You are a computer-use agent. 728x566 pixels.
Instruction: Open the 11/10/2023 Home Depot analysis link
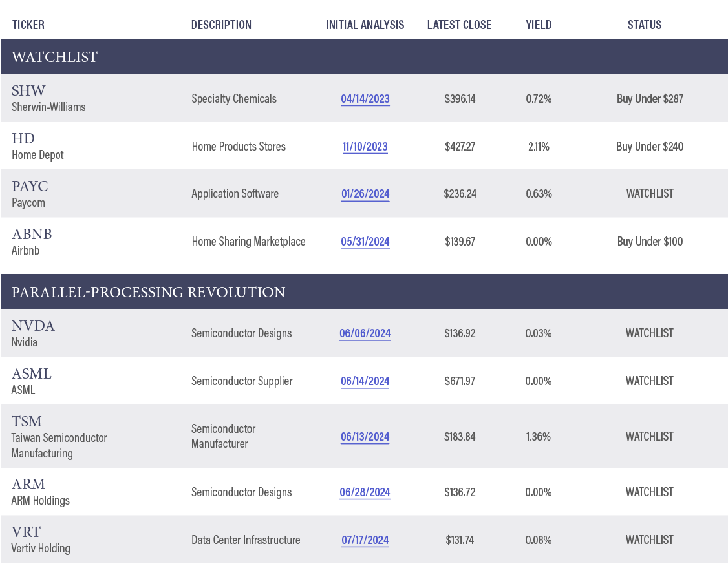pos(365,147)
